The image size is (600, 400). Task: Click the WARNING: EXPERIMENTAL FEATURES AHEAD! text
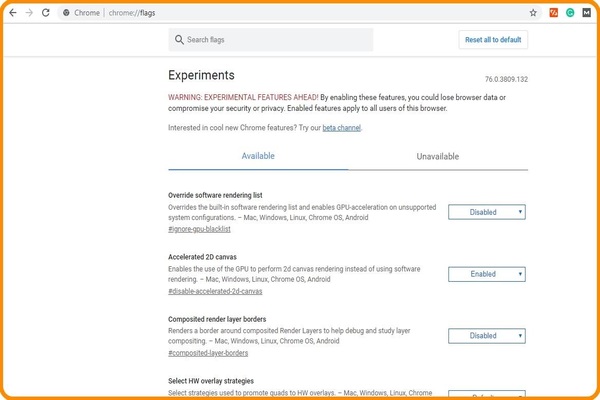[243, 97]
